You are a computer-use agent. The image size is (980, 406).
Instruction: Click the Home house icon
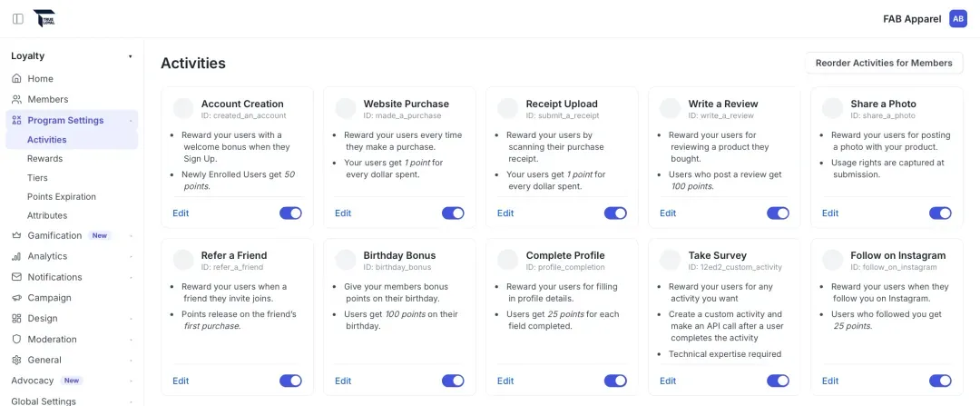[17, 79]
